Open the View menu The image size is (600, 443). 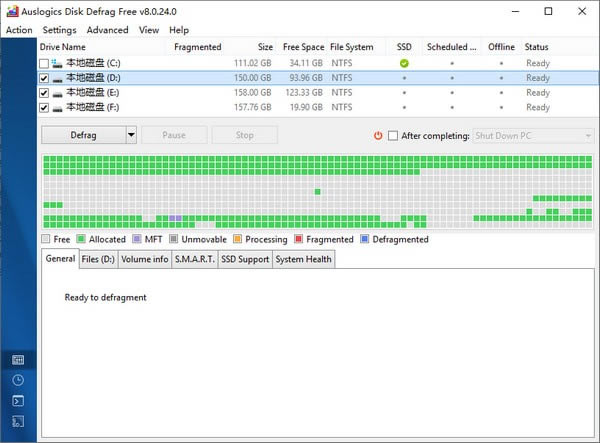(x=149, y=30)
